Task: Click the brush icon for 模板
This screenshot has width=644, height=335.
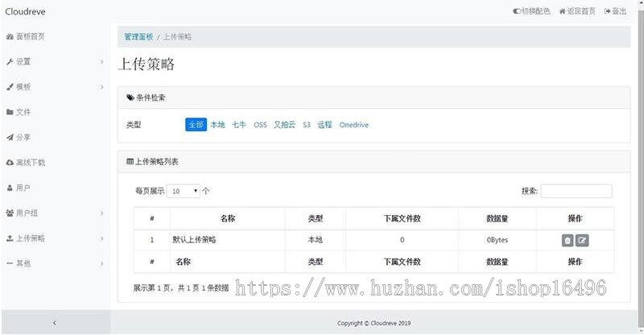Action: coord(10,87)
